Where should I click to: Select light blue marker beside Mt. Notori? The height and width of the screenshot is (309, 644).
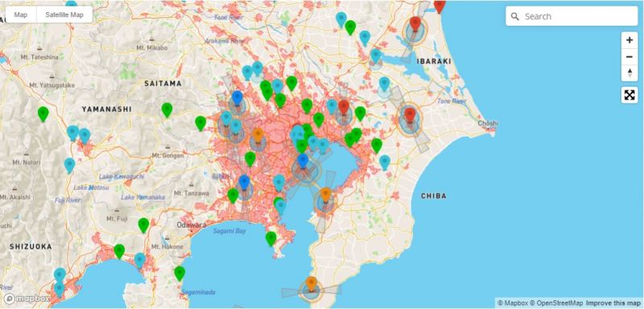[69, 165]
